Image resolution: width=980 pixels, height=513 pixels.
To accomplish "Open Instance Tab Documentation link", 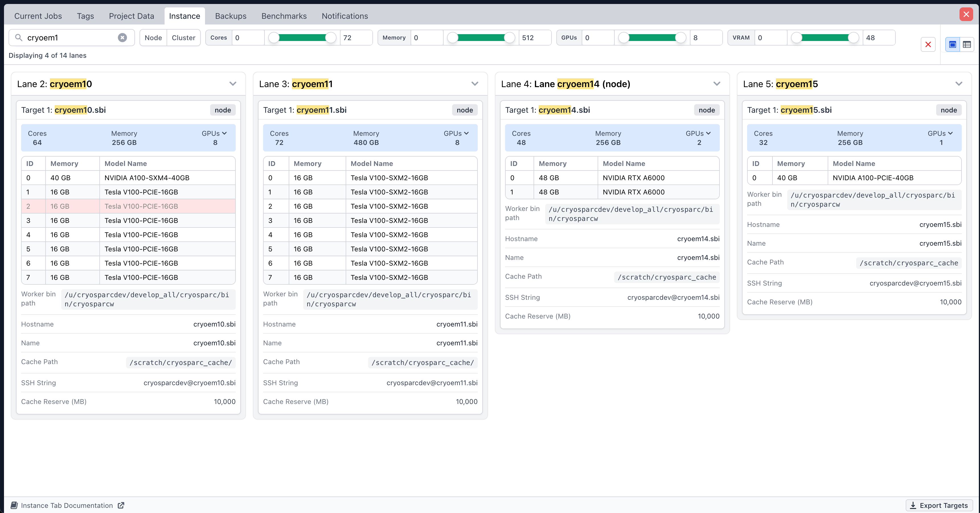I will coord(67,505).
